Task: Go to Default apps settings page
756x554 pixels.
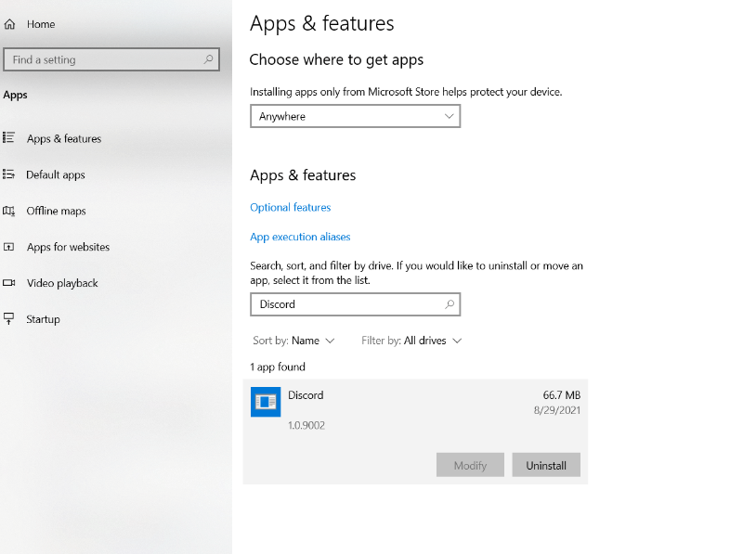Action: (x=56, y=174)
